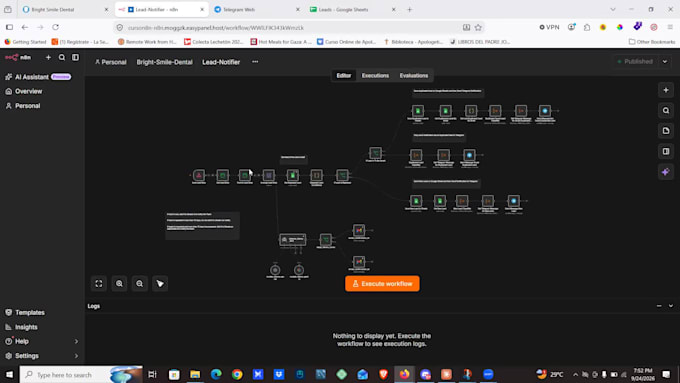The image size is (680, 383).
Task: Open the browser hamburger menu
Action: tap(670, 27)
